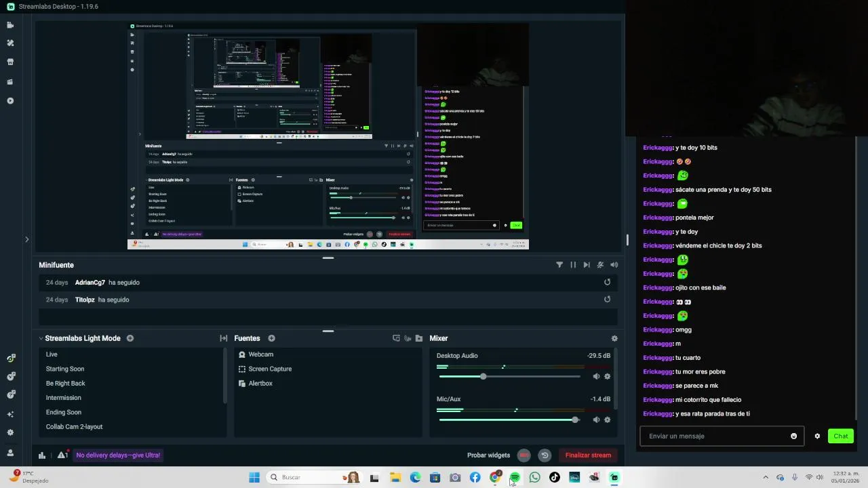This screenshot has height=488, width=868.
Task: Open the notifications warning icon
Action: (62, 455)
